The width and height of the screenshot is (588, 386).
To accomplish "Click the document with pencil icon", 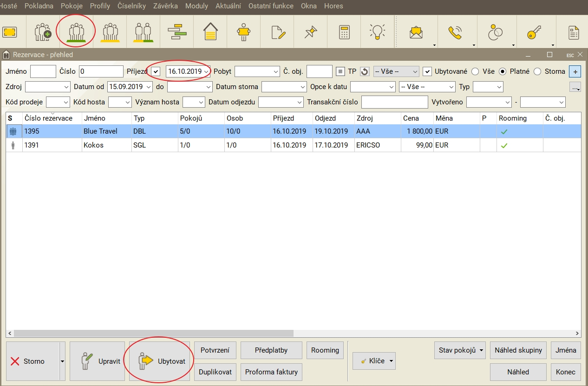I will (x=278, y=32).
